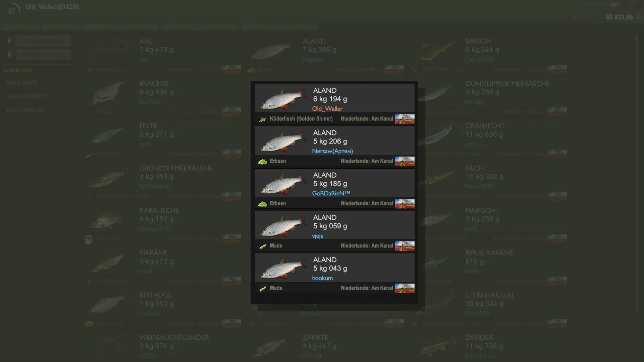Click the Made bait icon under hookum's catch

pos(263,288)
